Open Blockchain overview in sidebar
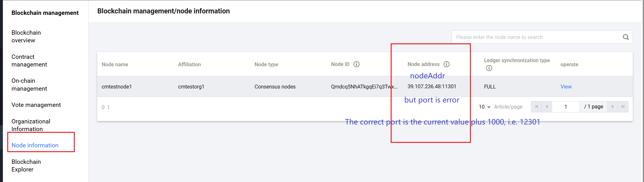 26,36
